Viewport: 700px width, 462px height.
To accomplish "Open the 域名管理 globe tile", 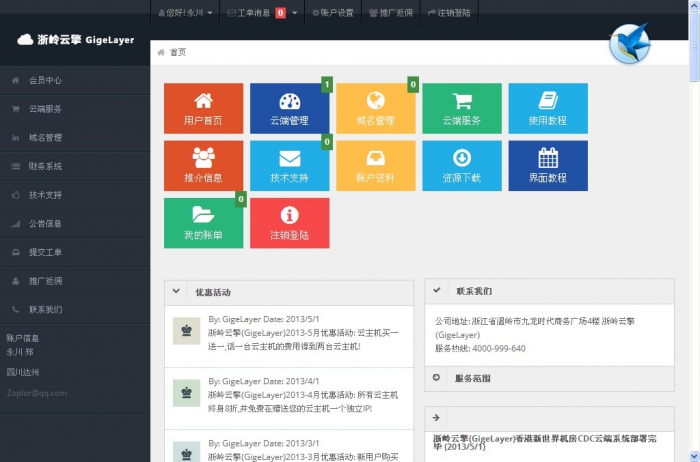I will (375, 108).
